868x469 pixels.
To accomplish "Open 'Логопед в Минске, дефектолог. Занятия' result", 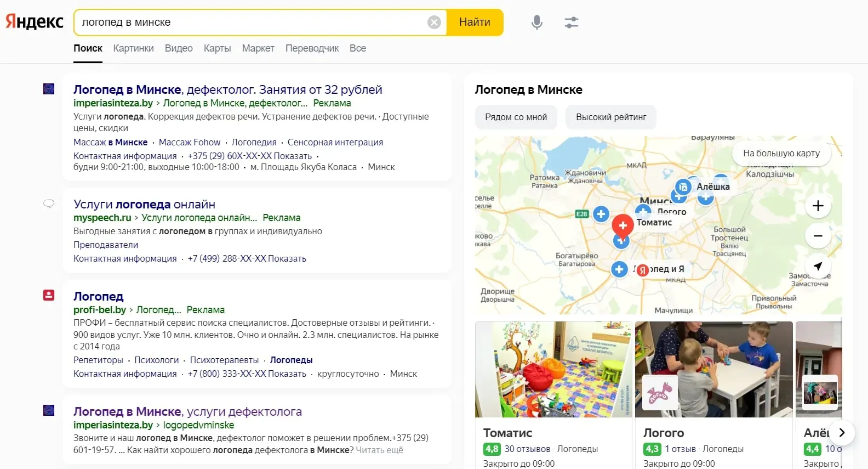I will (x=228, y=89).
